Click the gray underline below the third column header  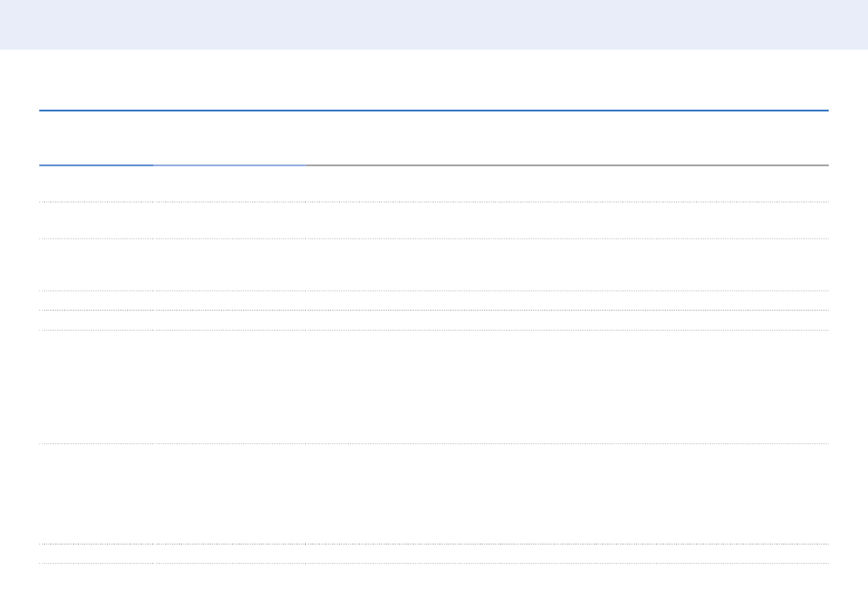pyautogui.click(x=567, y=165)
